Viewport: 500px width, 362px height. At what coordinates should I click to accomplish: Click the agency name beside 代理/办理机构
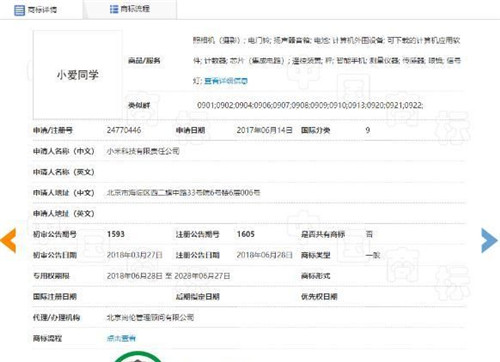coord(150,317)
